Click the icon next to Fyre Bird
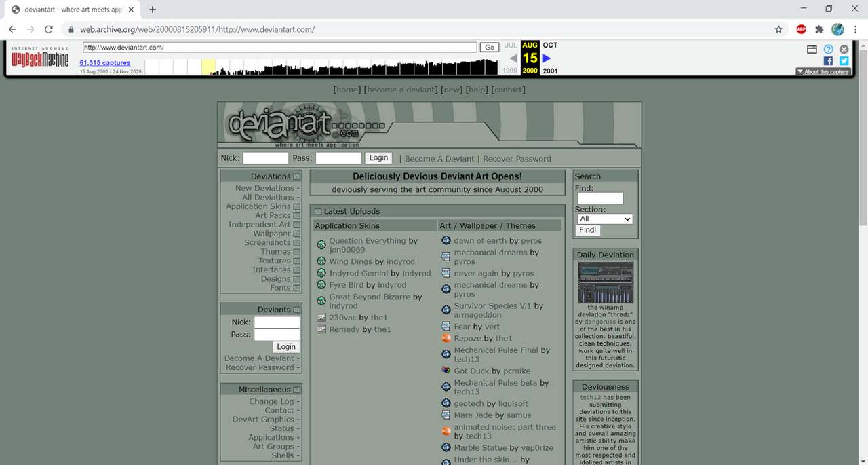The image size is (868, 465). (321, 285)
